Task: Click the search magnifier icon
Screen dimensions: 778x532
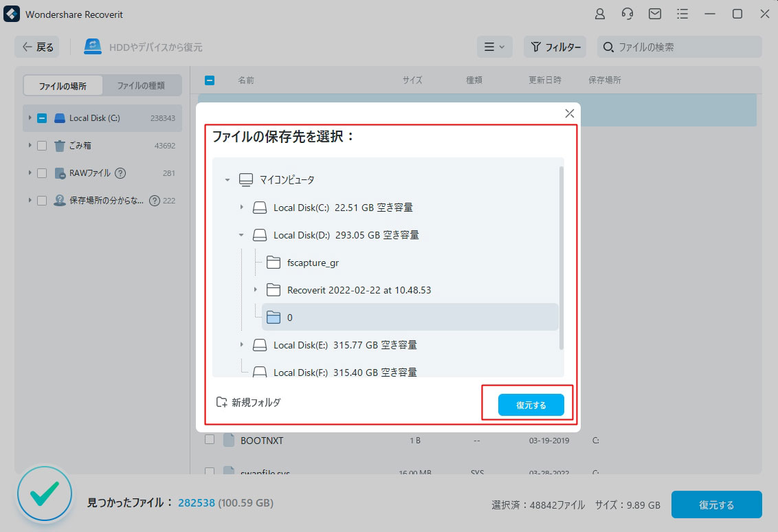Action: tap(608, 47)
